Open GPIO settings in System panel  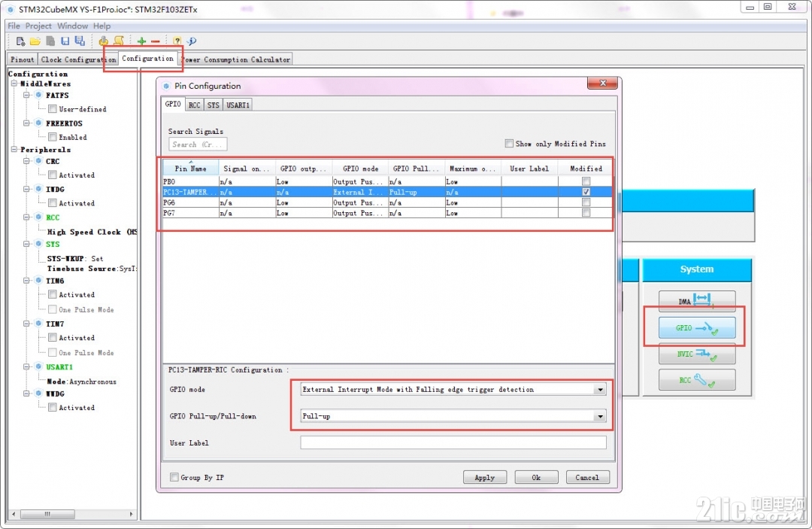697,328
